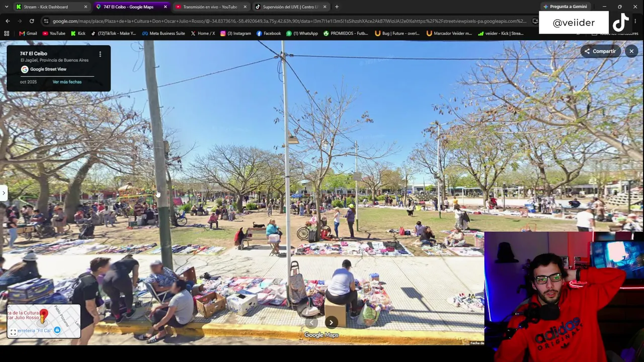Screen dimensions: 644x362
Task: Open the (1) WhatsApp bookmark
Action: (302, 33)
